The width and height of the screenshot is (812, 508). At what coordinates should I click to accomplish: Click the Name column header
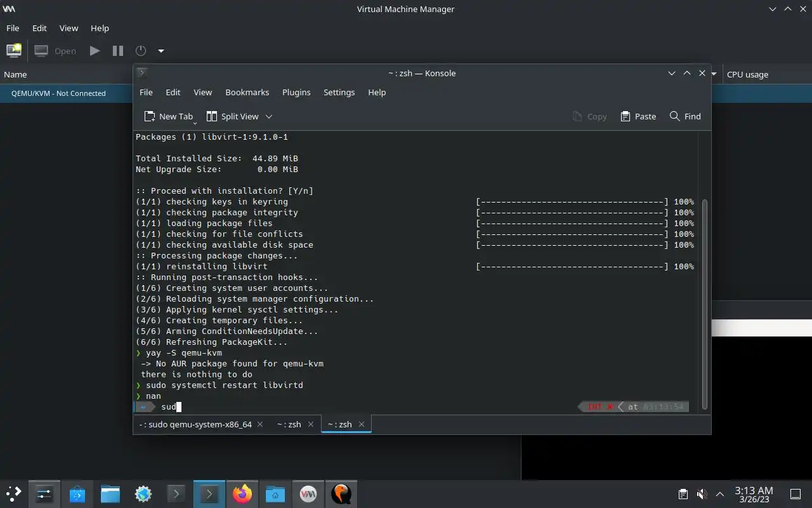point(15,74)
